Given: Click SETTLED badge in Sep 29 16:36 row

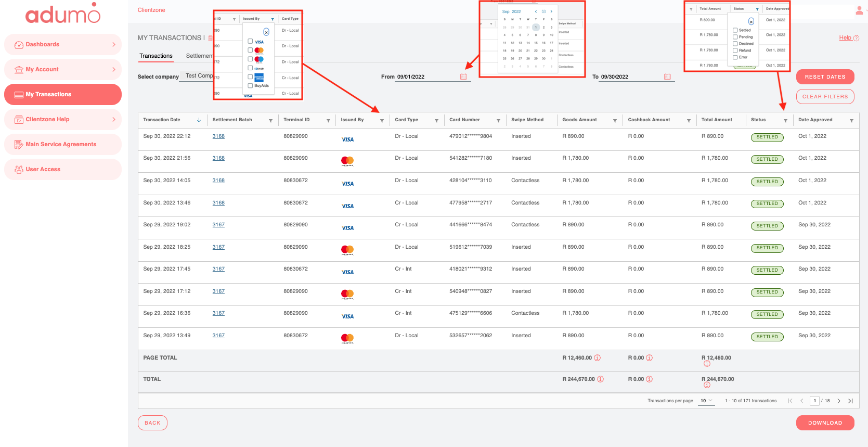Looking at the screenshot, I should [767, 314].
